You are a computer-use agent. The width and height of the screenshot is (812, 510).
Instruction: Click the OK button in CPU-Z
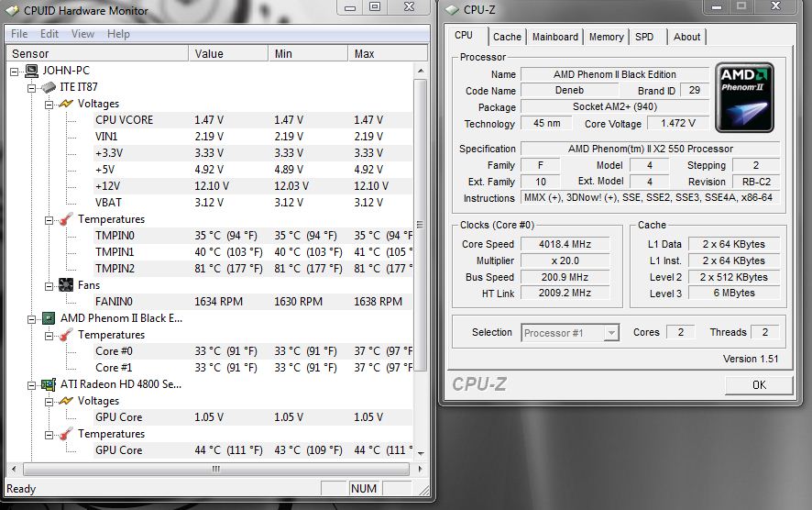(759, 385)
